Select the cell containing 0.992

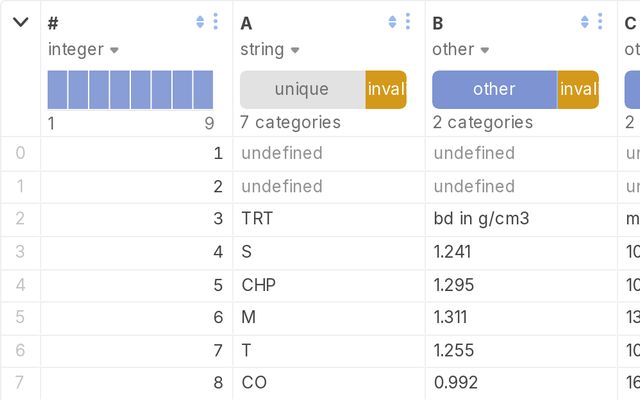[520, 382]
